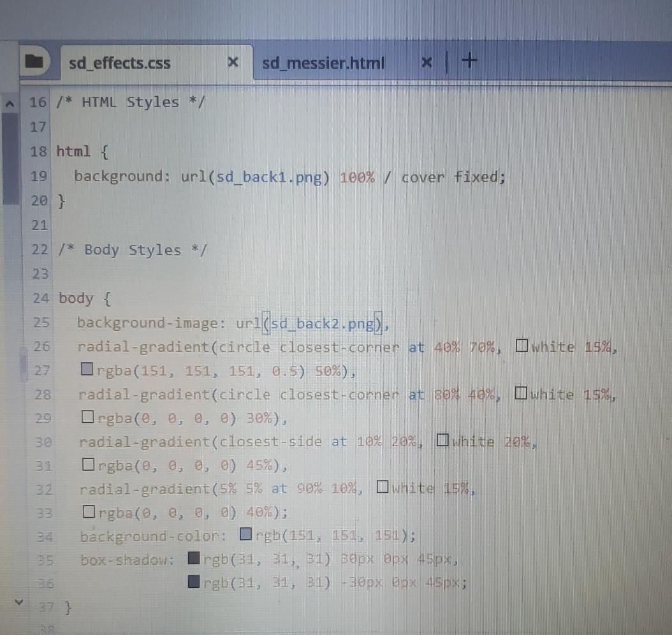Open the transparent rgba swatch on line 29
Viewport: 672px width, 635px height.
[89, 418]
